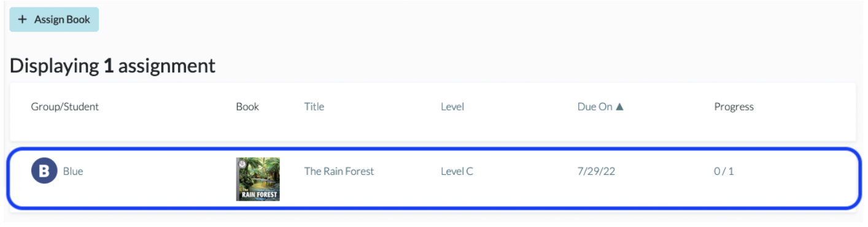The width and height of the screenshot is (868, 227).
Task: Click the Due On ascending arrow icon
Action: pos(619,107)
